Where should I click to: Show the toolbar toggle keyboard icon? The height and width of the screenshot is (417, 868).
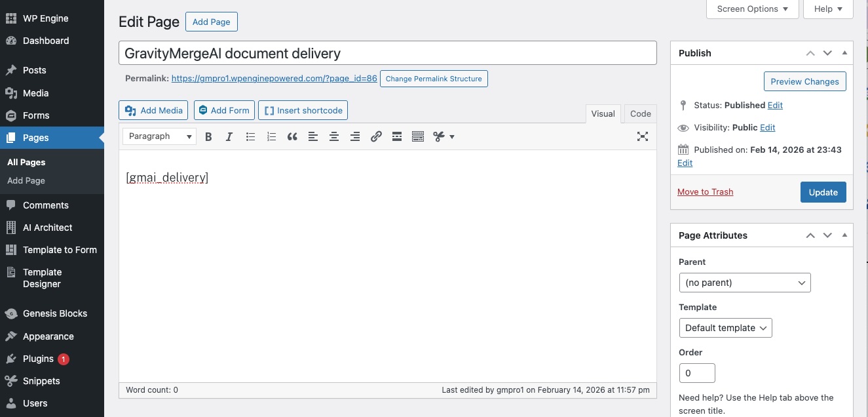pos(418,137)
